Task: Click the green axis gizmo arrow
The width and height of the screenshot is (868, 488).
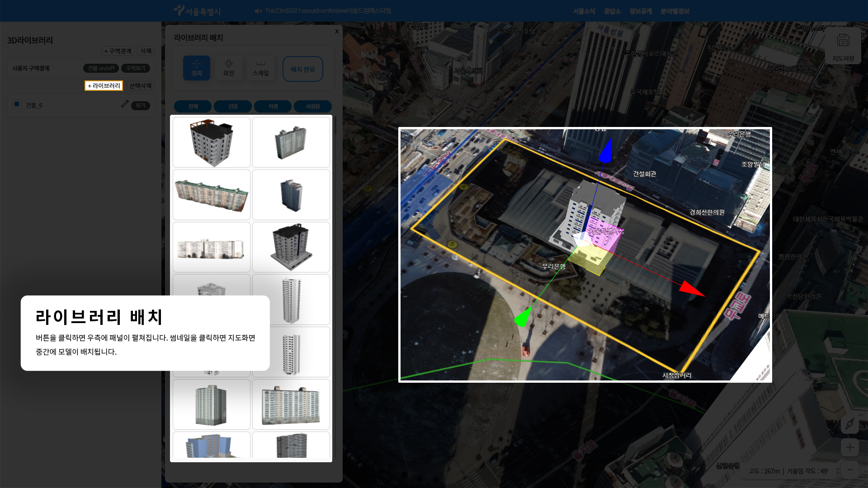Action: tap(523, 317)
